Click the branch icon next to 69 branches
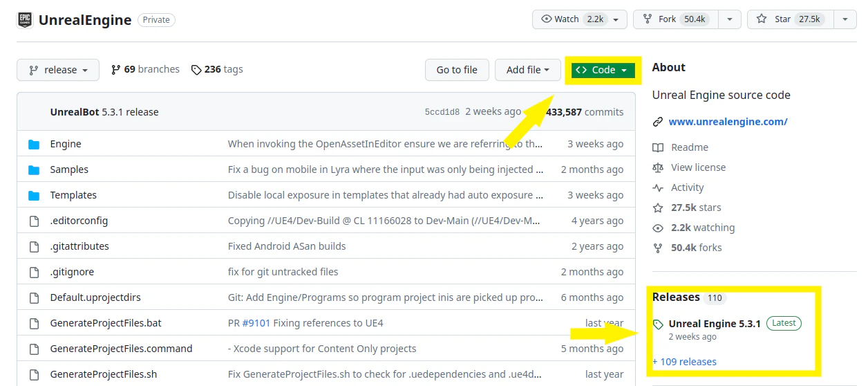The height and width of the screenshot is (386, 868). 115,70
